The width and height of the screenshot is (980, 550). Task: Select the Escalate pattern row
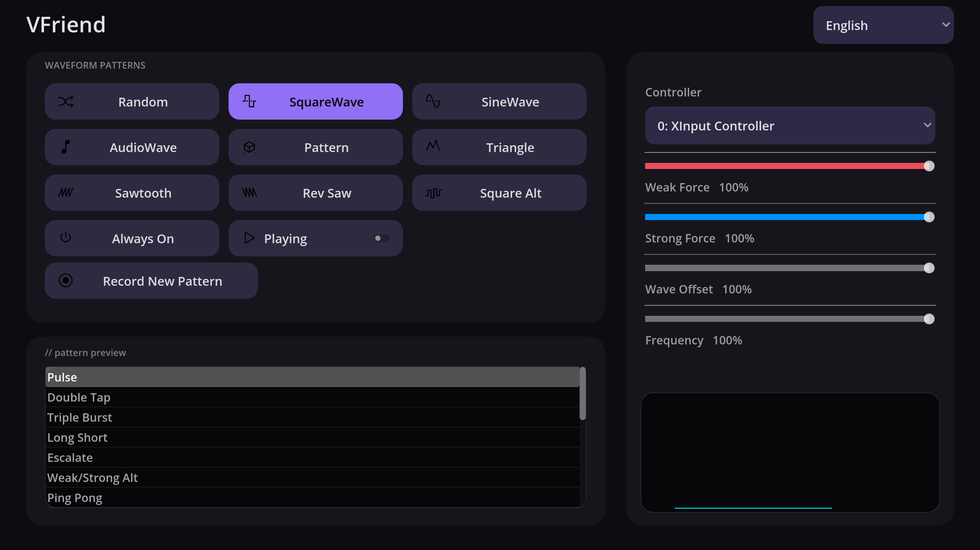click(x=312, y=458)
